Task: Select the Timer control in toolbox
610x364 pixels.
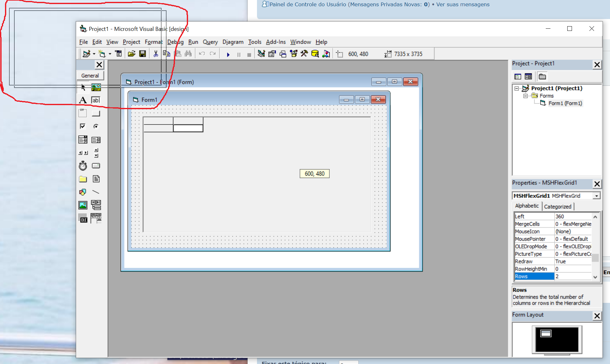Action: point(83,166)
